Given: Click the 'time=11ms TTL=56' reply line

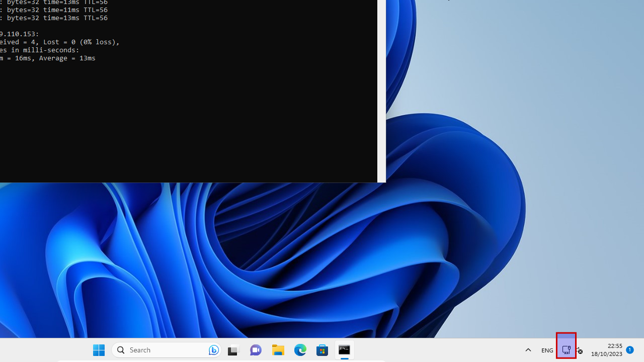Looking at the screenshot, I should [x=75, y=10].
